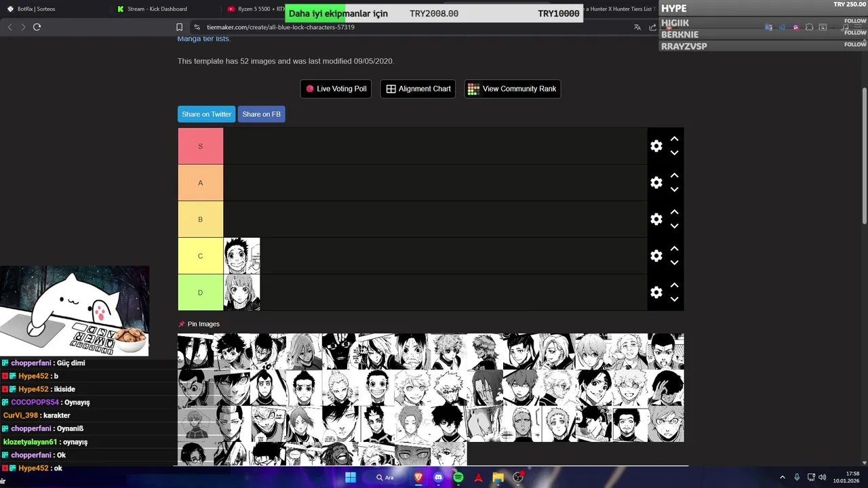
Task: Open Spotify from taskbar
Action: [x=458, y=477]
